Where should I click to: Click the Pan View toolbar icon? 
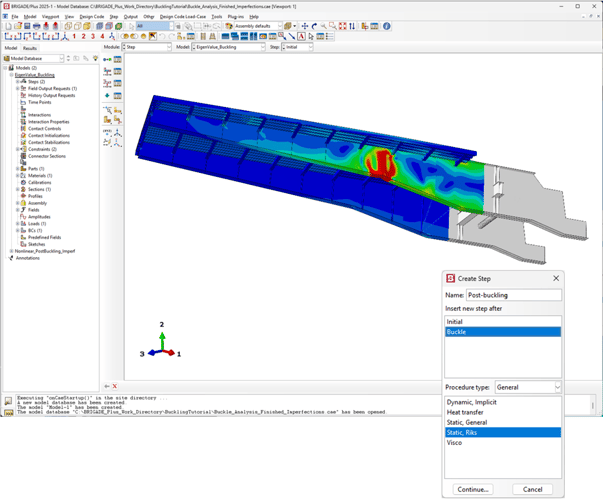pyautogui.click(x=305, y=27)
